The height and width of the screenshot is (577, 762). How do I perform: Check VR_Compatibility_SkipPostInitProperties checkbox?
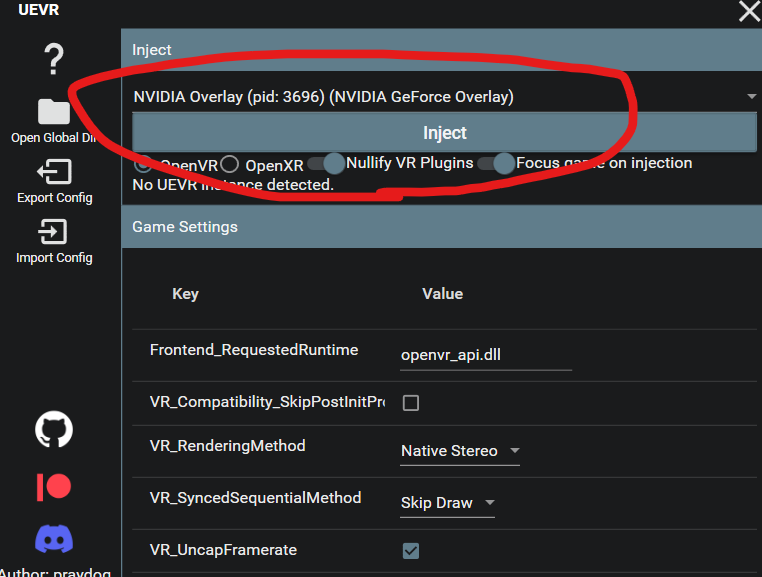tap(411, 402)
